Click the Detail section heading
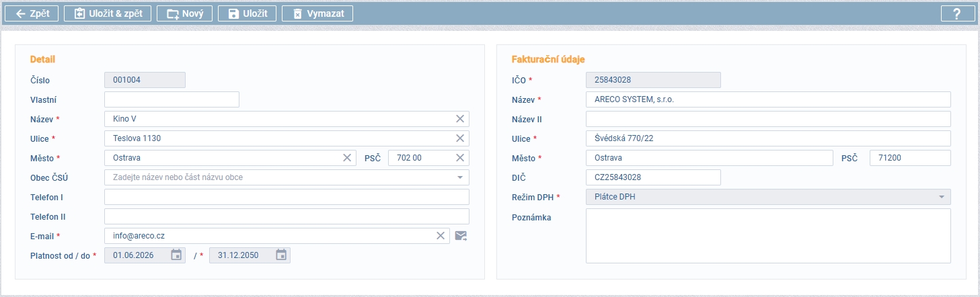The height and width of the screenshot is (297, 980). tap(42, 59)
